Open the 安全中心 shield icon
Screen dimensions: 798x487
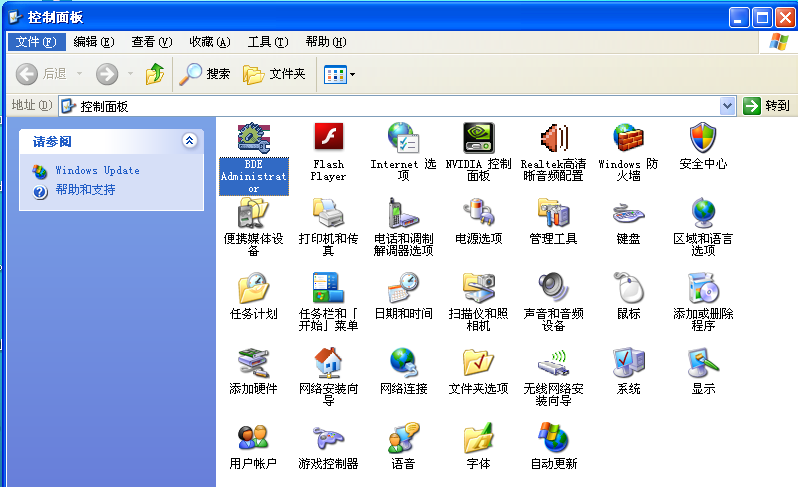703,138
